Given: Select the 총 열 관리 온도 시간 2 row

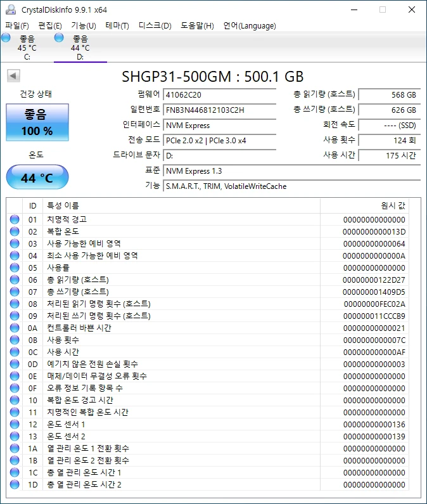Looking at the screenshot, I should pyautogui.click(x=208, y=484).
